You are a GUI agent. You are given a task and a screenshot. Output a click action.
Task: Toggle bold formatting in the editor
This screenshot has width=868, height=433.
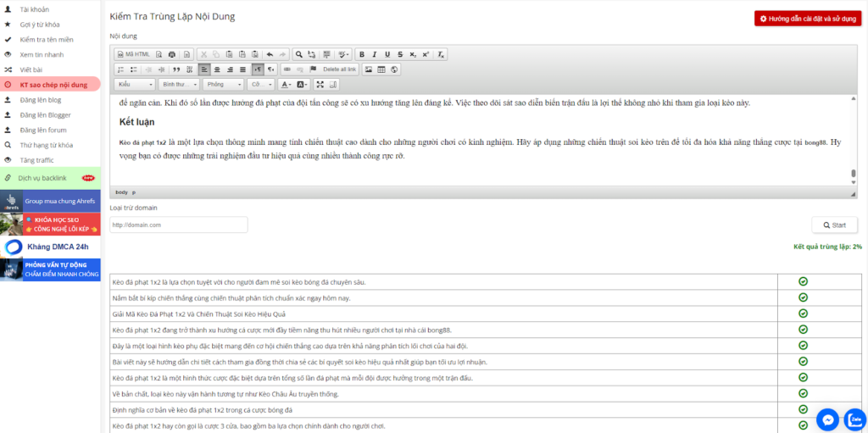coord(362,54)
